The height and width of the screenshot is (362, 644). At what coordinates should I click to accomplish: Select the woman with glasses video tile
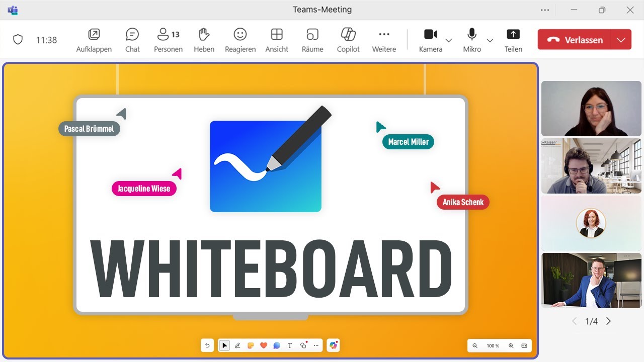click(x=591, y=109)
